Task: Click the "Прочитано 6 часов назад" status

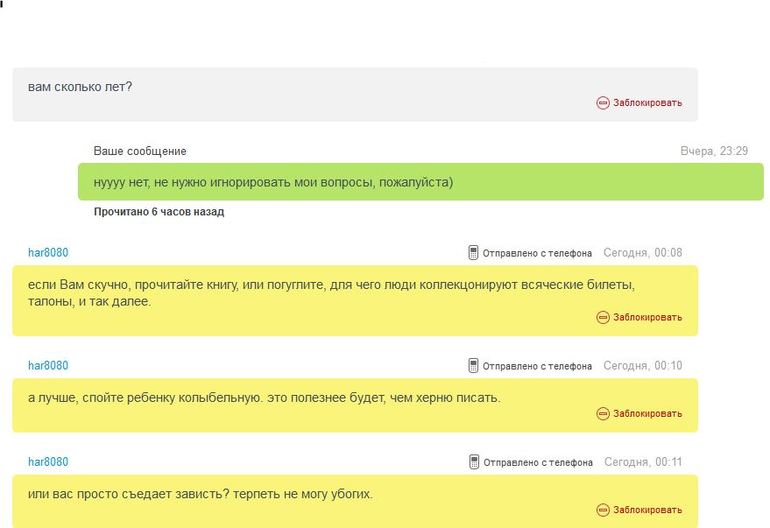Action: pyautogui.click(x=158, y=212)
